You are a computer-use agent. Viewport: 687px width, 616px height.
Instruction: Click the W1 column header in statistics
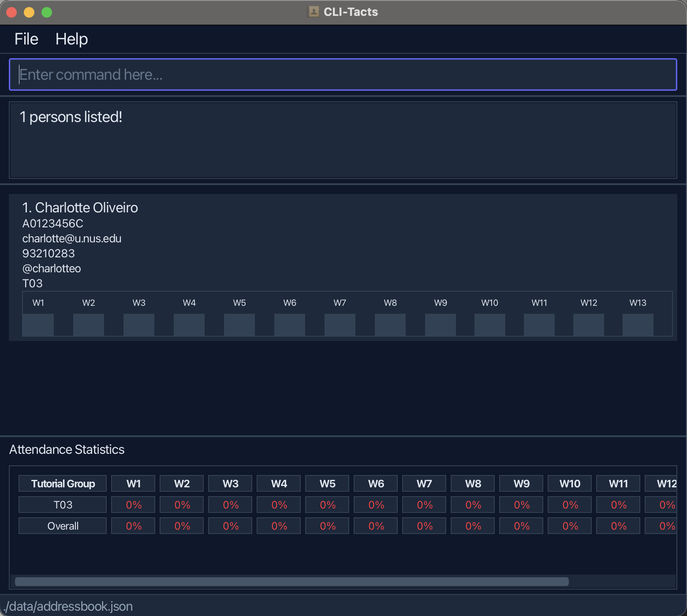click(x=133, y=484)
